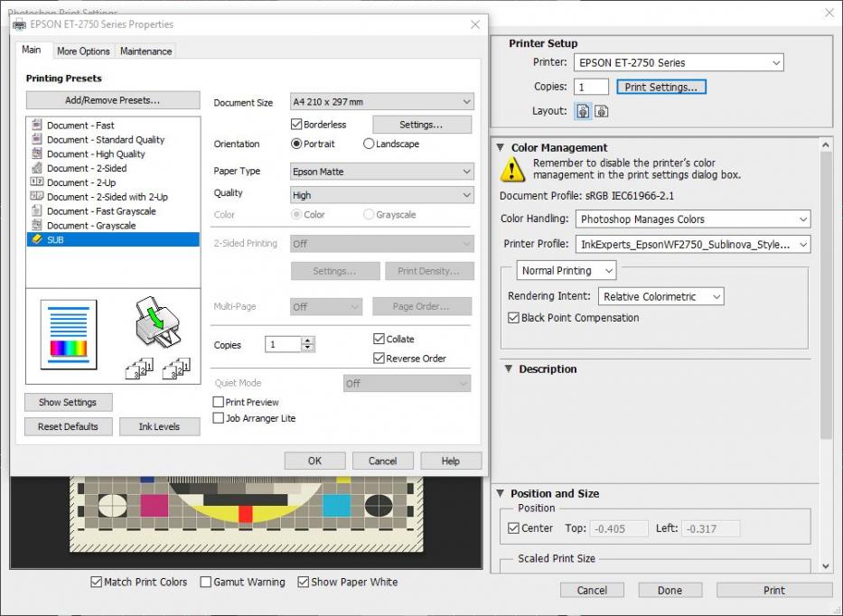Switch to the Maintenance tab
This screenshot has height=616, width=843.
coord(145,51)
